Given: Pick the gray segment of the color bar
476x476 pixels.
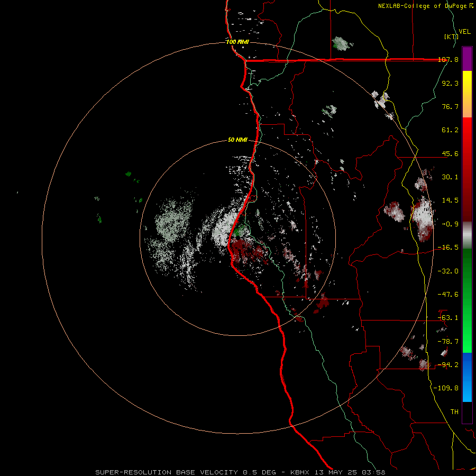Looking at the screenshot, I should point(467,235).
